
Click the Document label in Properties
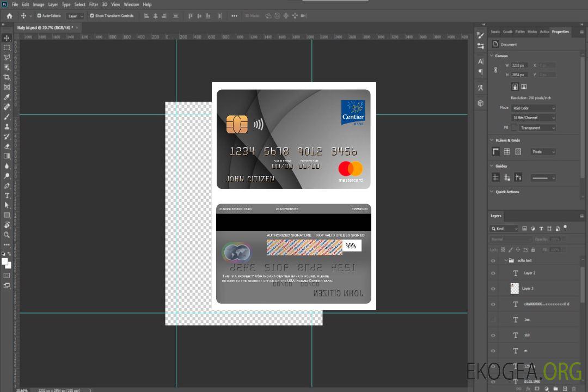click(x=509, y=45)
